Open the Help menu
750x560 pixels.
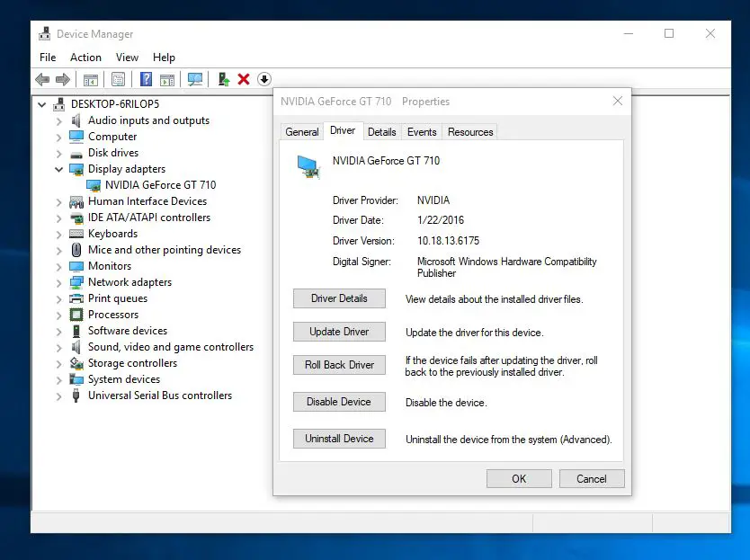coord(164,58)
